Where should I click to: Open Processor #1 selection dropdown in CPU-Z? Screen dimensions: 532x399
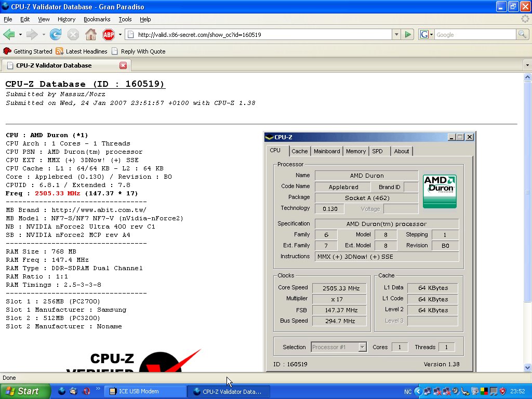click(x=362, y=347)
